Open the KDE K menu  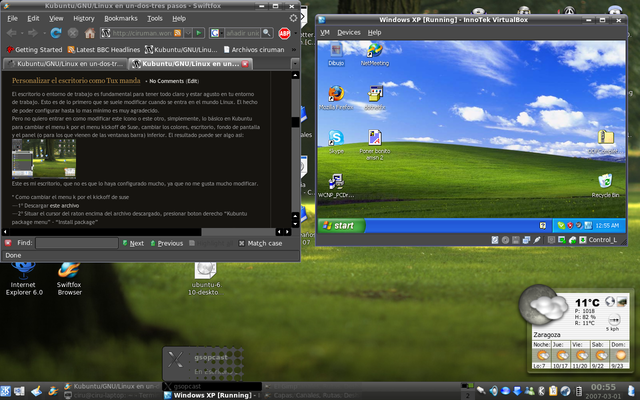tap(6, 391)
